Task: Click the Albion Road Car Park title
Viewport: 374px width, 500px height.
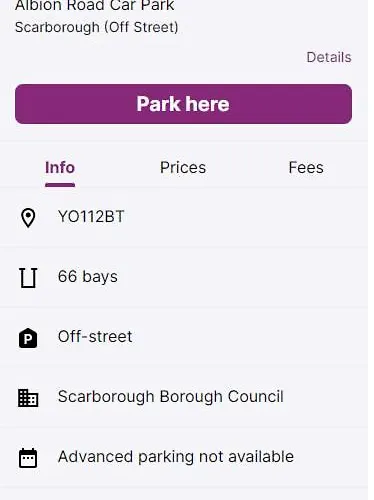Action: [95, 5]
